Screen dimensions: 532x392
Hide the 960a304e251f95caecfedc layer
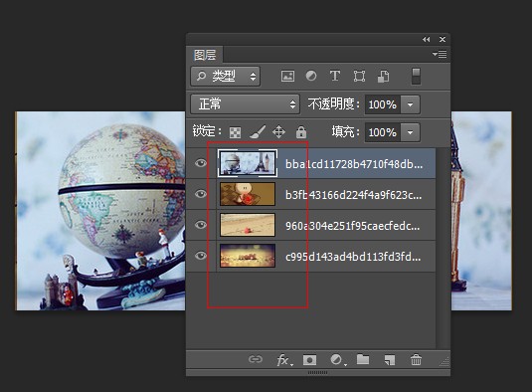pos(201,225)
